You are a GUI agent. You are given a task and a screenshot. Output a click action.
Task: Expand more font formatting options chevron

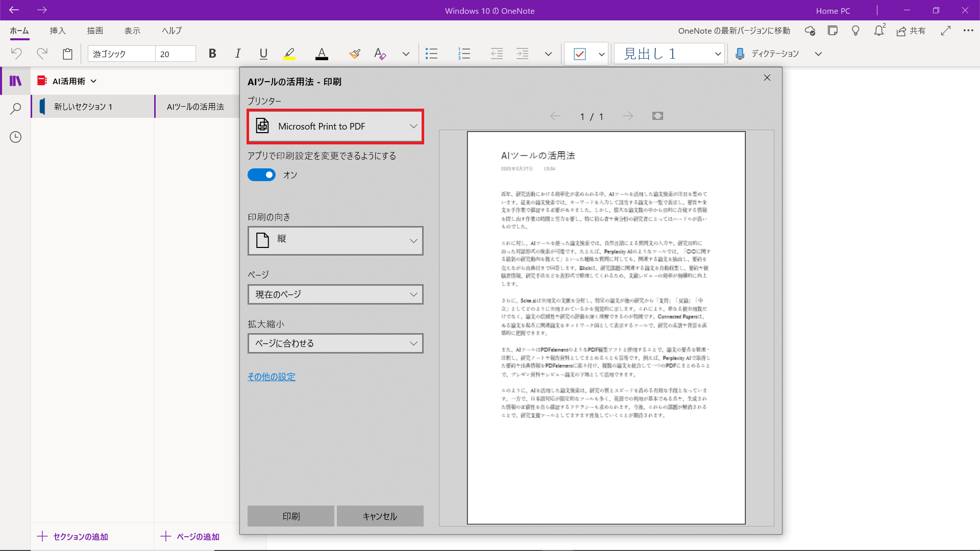pyautogui.click(x=406, y=54)
